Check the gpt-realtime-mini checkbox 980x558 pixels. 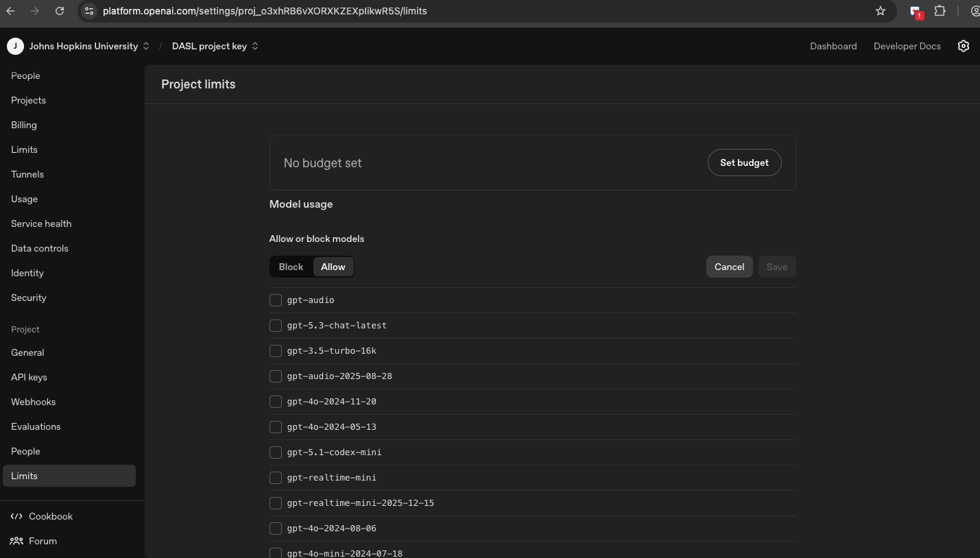[x=276, y=478]
